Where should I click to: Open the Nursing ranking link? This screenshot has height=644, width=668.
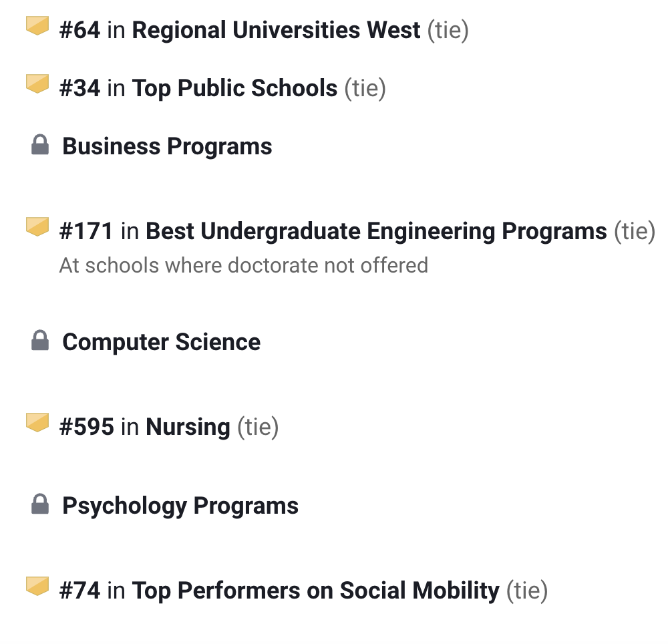(188, 427)
